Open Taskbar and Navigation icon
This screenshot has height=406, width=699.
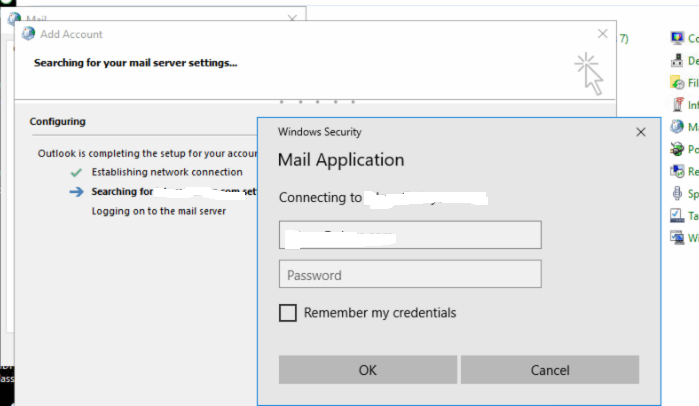(x=677, y=215)
